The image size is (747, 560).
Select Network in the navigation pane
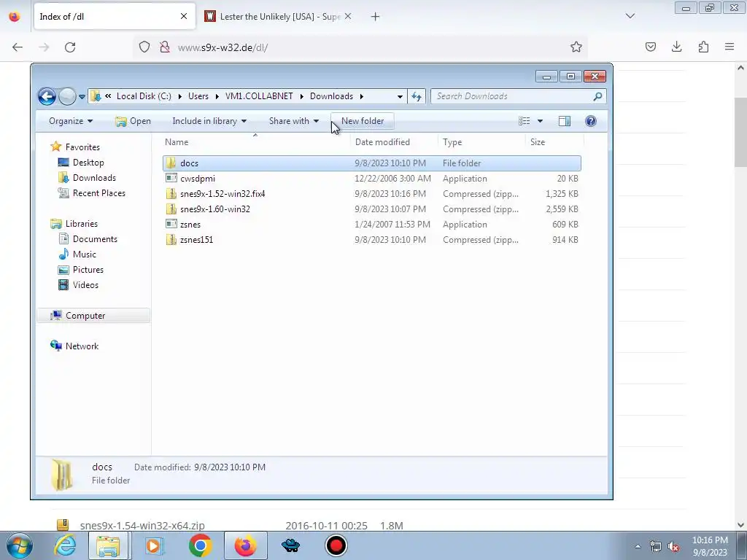(82, 346)
